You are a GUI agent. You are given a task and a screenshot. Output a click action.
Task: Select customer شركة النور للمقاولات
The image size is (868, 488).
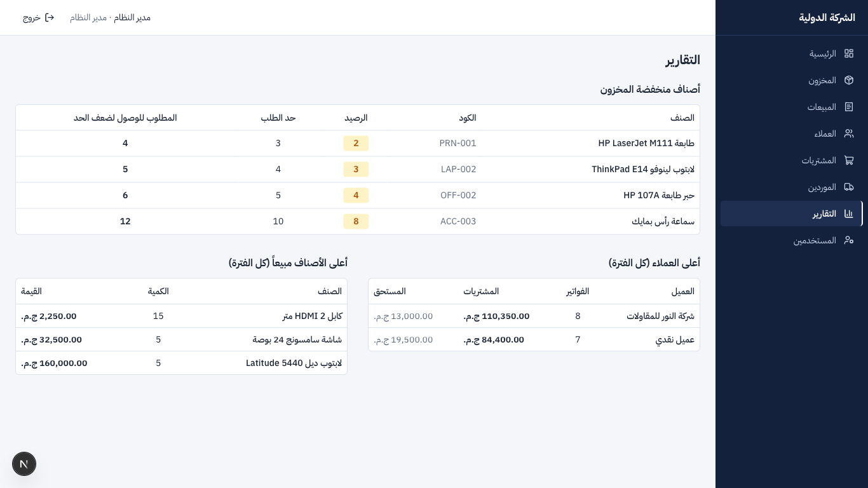pos(660,316)
